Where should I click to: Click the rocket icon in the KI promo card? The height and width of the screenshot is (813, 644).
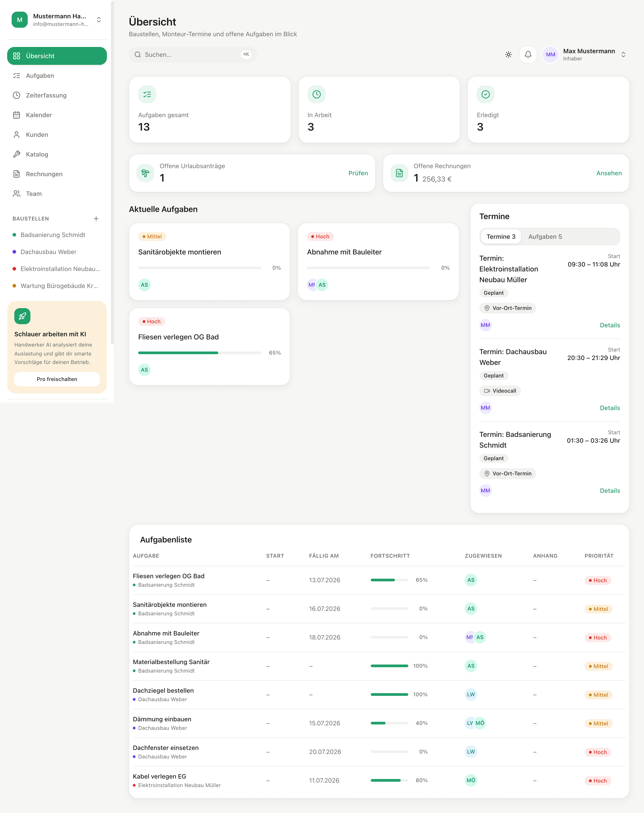tap(22, 316)
